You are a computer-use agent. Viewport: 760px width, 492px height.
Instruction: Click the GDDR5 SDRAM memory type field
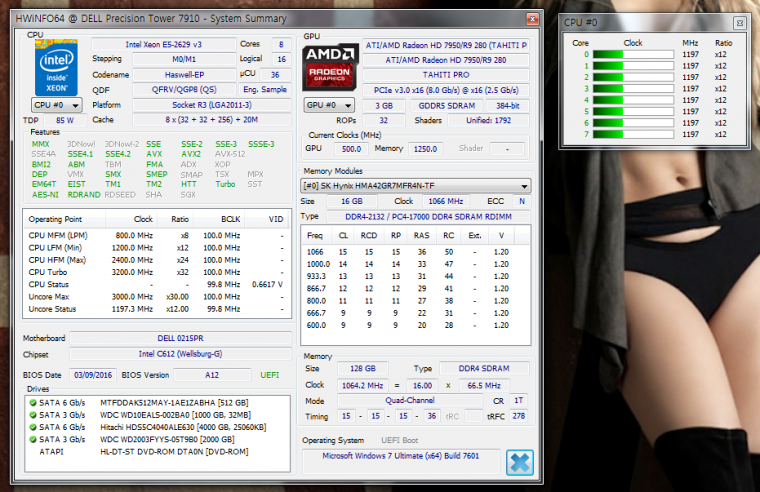click(x=447, y=106)
